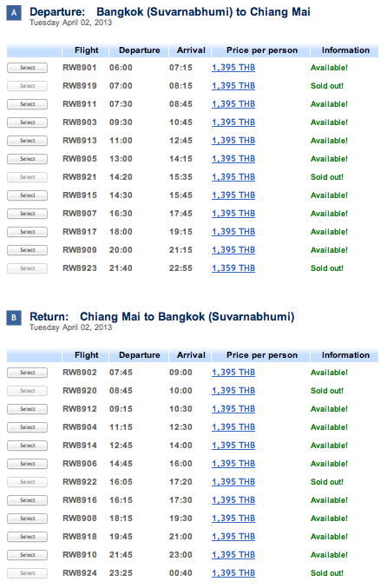Click the Price per person header in Return table
This screenshot has height=588, width=387.
[261, 355]
